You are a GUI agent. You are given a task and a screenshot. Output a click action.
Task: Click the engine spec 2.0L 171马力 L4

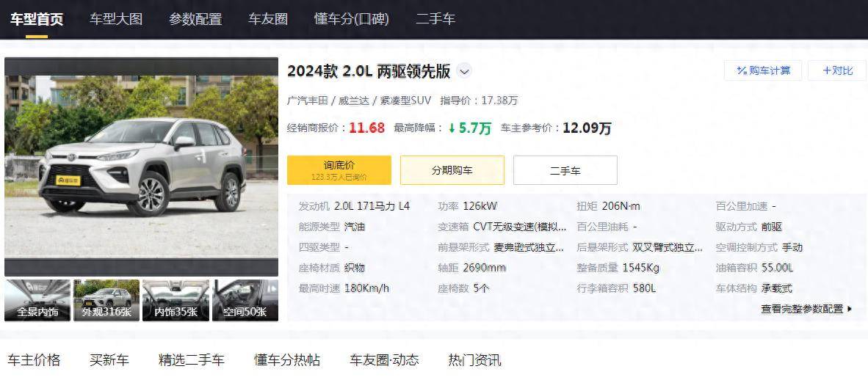pos(372,206)
